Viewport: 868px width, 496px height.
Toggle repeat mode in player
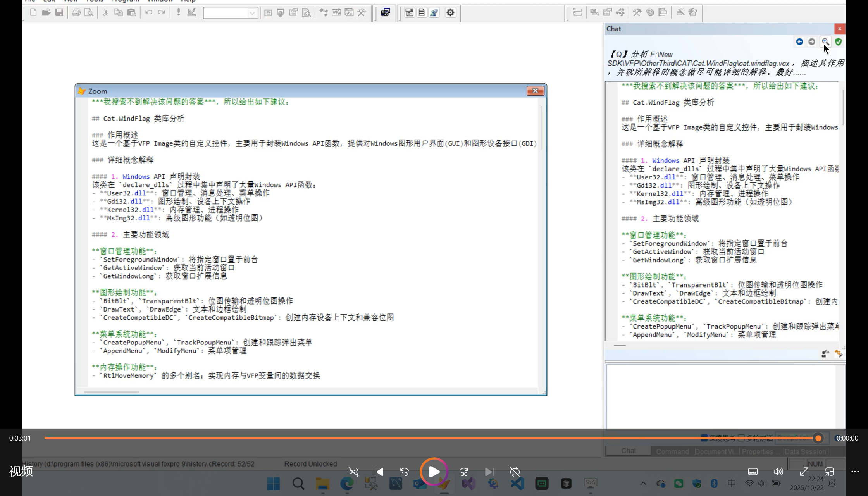(515, 472)
